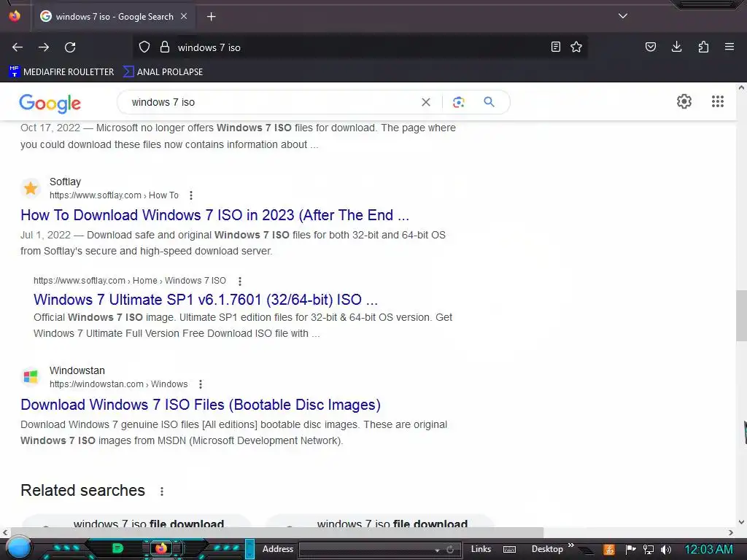
Task: Click the scroll up arrow of page
Action: point(741,87)
